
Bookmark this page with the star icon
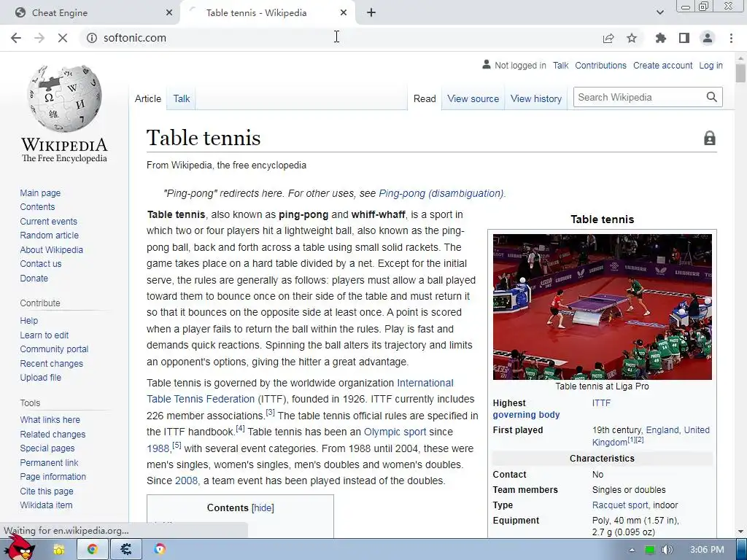[632, 38]
